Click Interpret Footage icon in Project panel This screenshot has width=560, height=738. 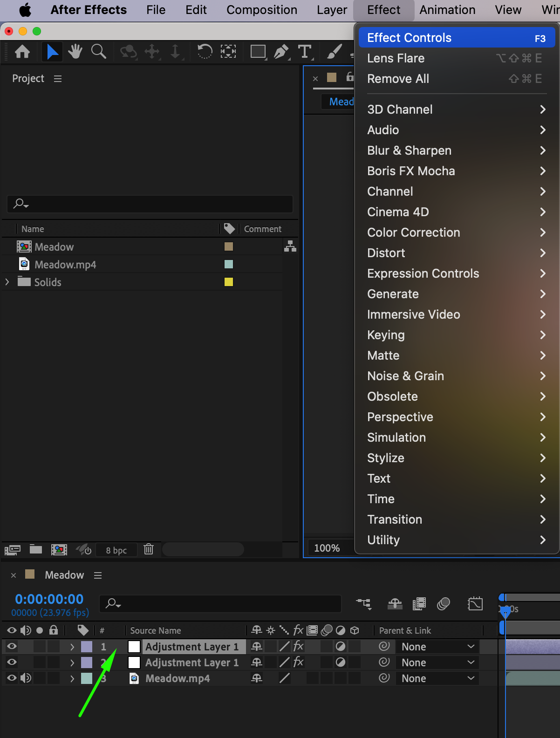coord(13,550)
